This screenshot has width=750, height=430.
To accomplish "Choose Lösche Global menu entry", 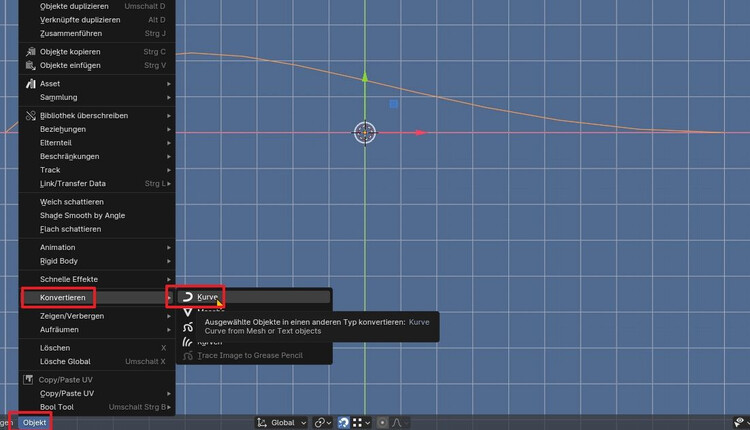I will pos(97,362).
